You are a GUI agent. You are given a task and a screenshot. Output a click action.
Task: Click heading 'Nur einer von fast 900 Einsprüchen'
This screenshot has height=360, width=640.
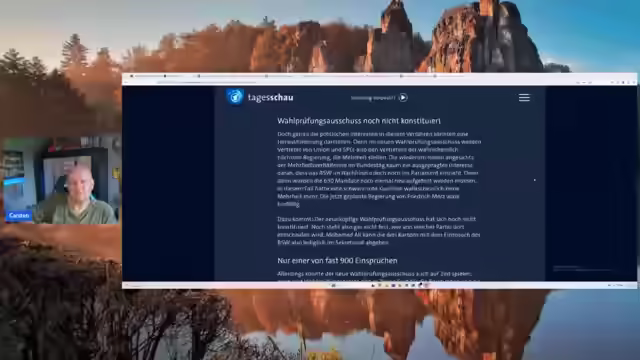[337, 260]
